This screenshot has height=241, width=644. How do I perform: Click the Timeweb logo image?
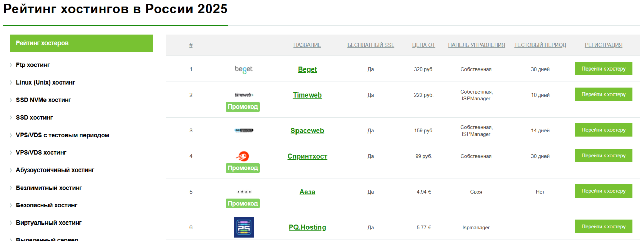(x=244, y=95)
